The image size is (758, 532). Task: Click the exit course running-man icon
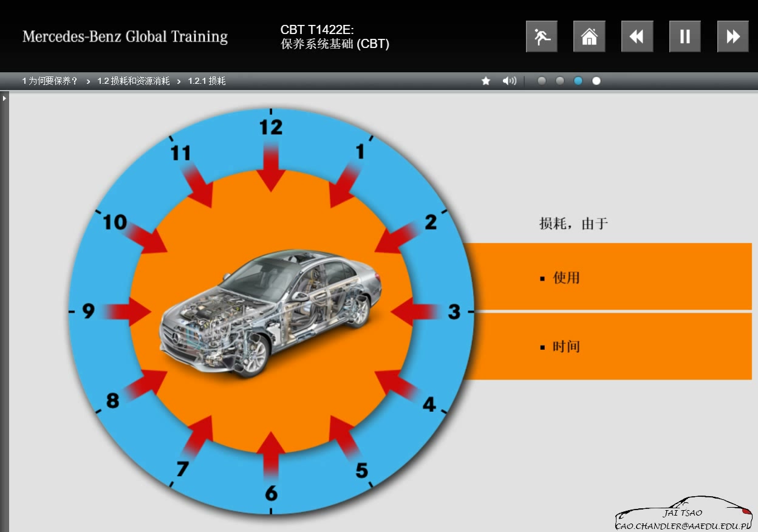[x=541, y=36]
